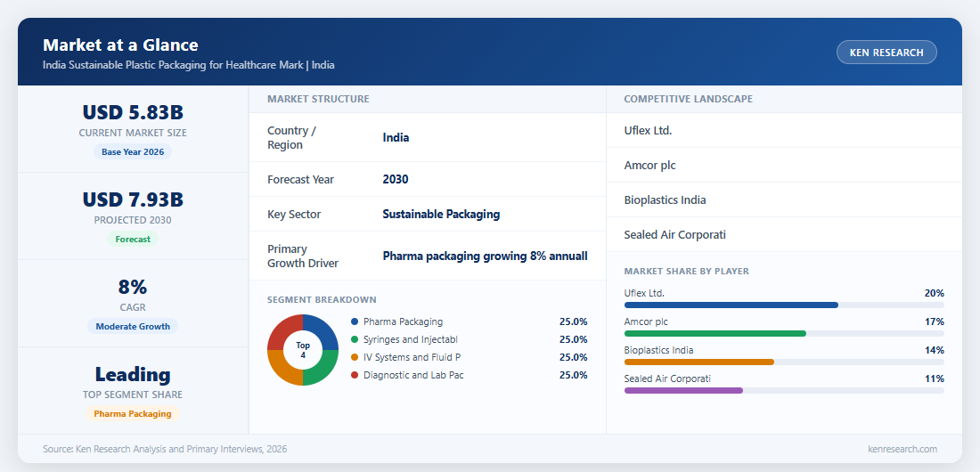
Task: Click the Moderate Growth pill
Action: coord(133,326)
